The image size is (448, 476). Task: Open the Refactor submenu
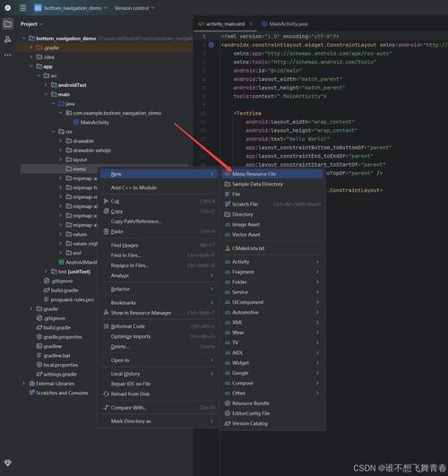[x=158, y=289]
